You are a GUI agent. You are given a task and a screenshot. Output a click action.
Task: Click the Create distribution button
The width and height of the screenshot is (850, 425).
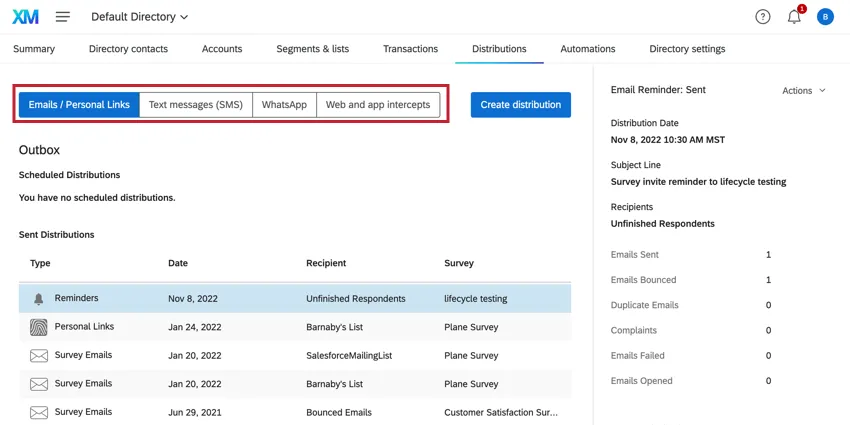tap(520, 105)
